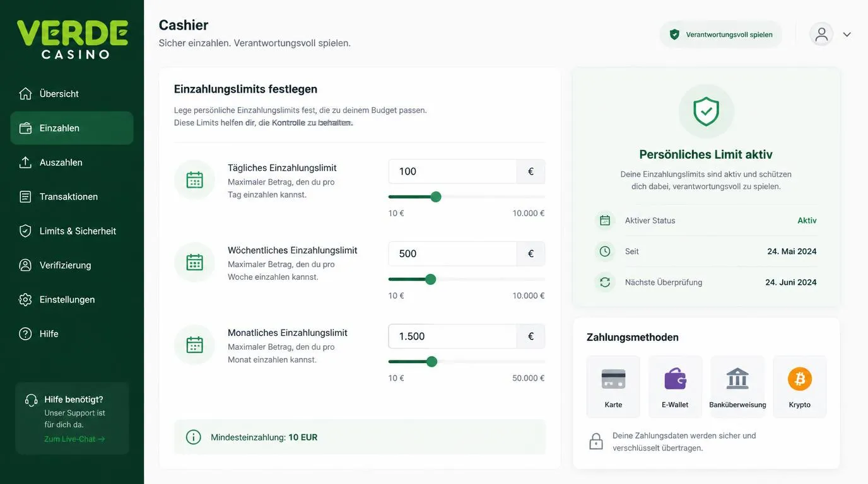Click the Hilfe question mark icon
The width and height of the screenshot is (868, 484).
click(25, 334)
